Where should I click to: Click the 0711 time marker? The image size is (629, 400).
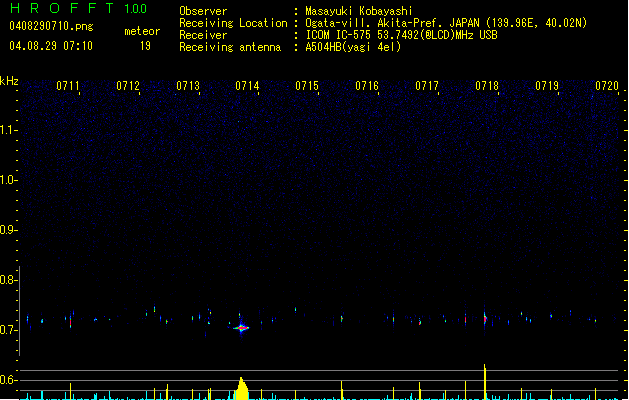coord(68,86)
